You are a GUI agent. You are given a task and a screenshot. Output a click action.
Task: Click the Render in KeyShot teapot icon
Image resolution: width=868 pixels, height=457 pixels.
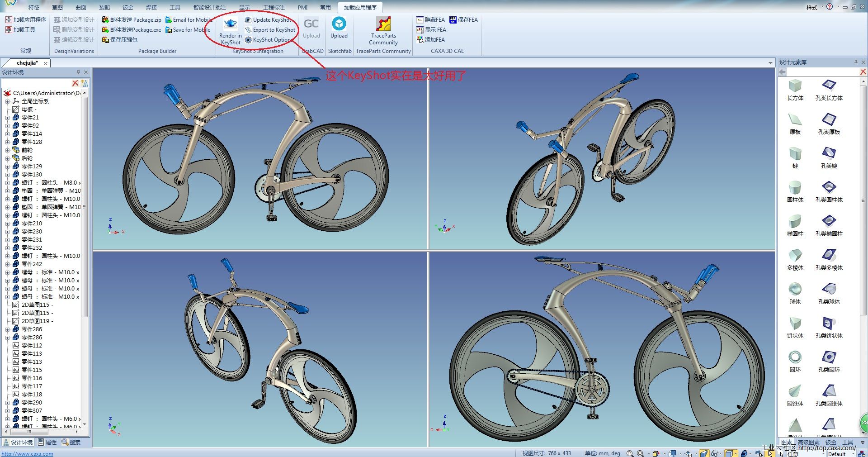tap(231, 24)
